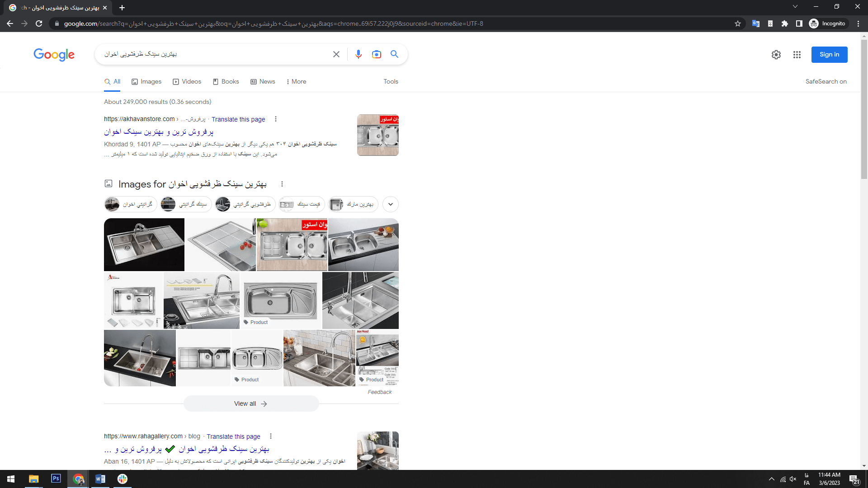Screen dimensions: 868x488
Task: Toggle the muted volume tray icon
Action: point(793,479)
